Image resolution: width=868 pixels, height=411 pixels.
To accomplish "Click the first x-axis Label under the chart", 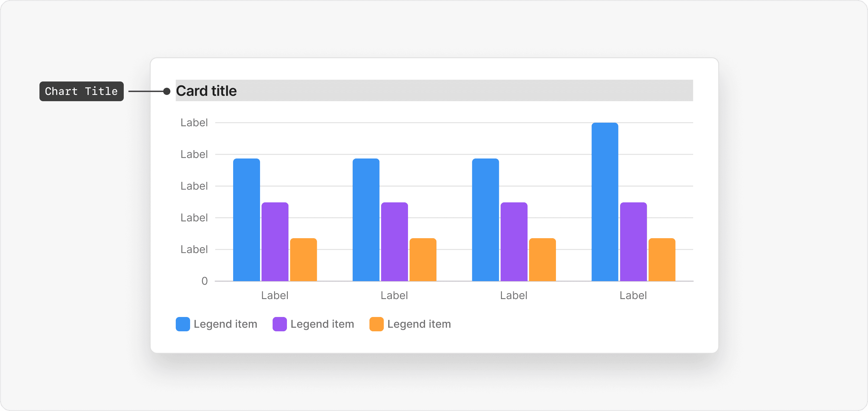I will tap(275, 295).
